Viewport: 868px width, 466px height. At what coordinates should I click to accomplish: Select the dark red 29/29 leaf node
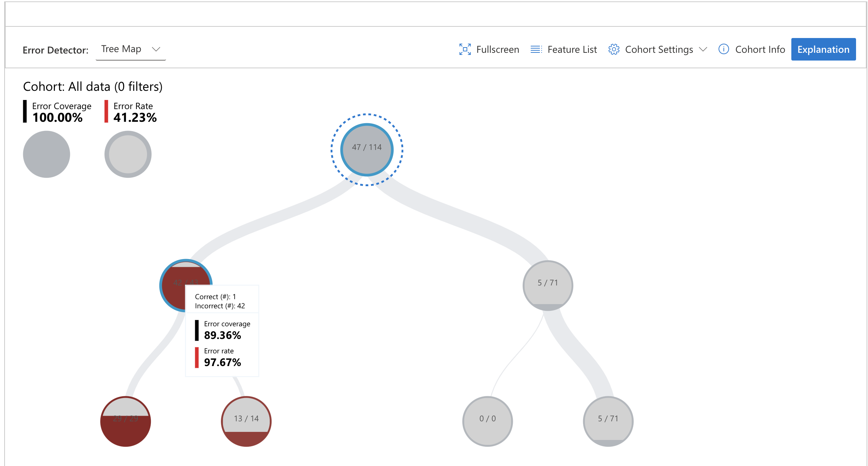pos(125,421)
